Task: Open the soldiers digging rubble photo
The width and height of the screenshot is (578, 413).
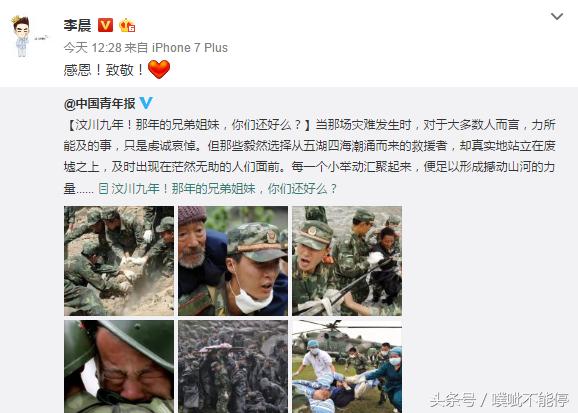Action: click(x=119, y=261)
